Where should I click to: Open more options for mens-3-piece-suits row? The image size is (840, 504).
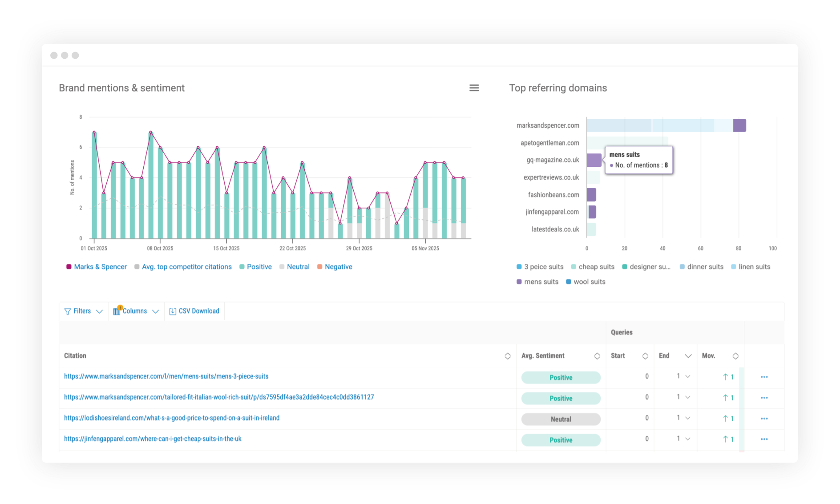tap(764, 377)
